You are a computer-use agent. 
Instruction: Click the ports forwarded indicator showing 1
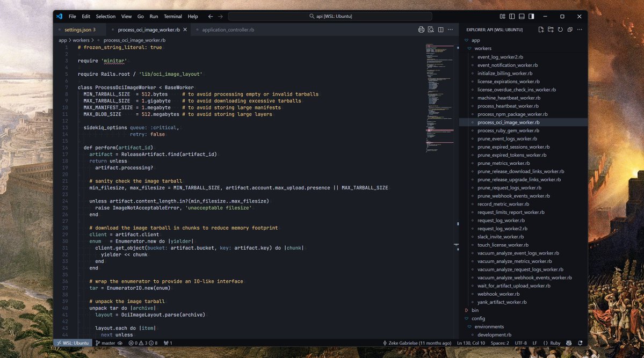168,343
